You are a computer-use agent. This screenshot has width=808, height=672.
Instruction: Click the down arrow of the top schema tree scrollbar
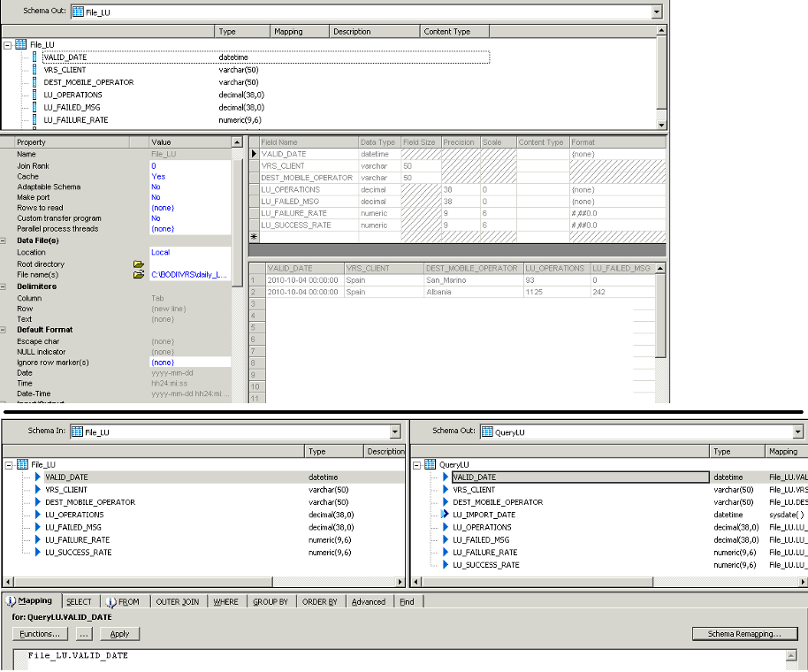tap(661, 125)
